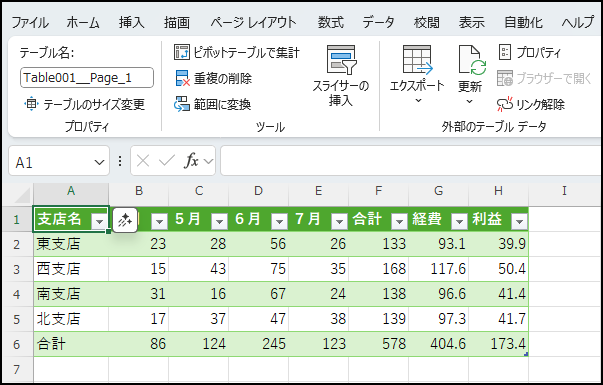The height and width of the screenshot is (385, 603).
Task: Select the cell containing 東支店
Action: (x=71, y=244)
